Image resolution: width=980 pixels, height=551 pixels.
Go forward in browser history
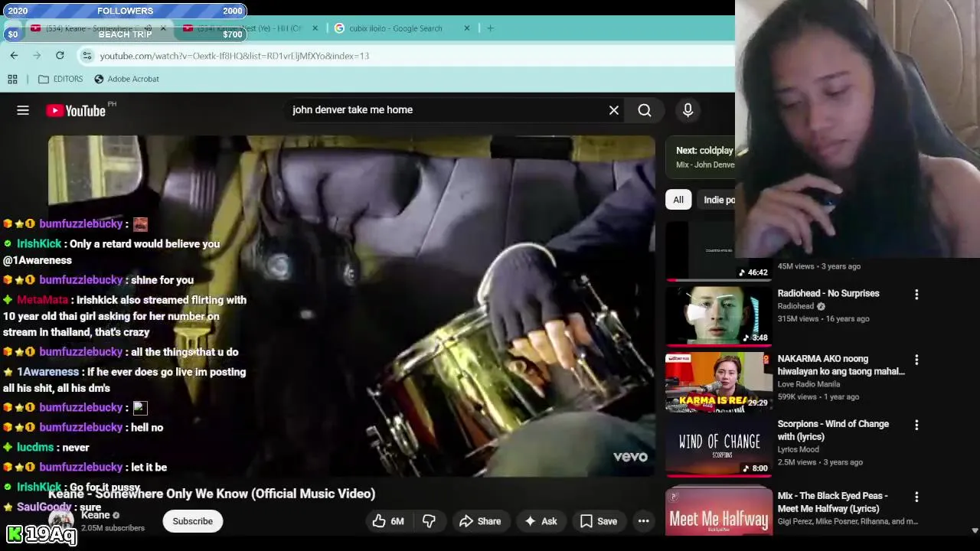click(37, 55)
